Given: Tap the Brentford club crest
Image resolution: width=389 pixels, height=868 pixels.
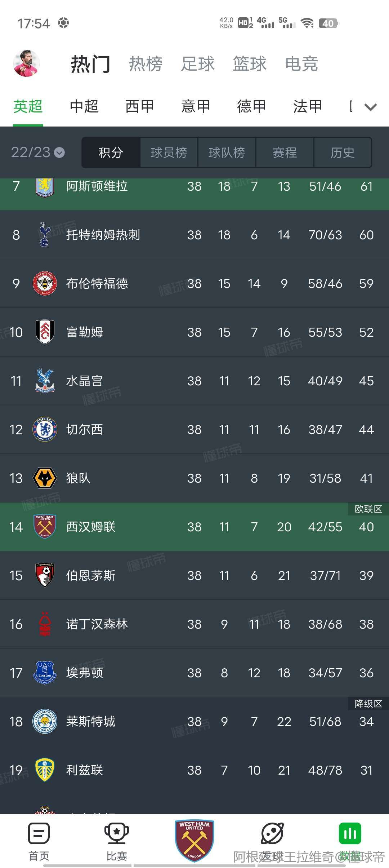Looking at the screenshot, I should [x=45, y=283].
